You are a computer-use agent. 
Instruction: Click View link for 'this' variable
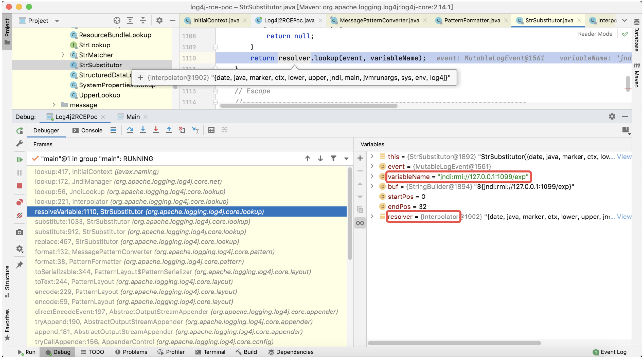click(x=624, y=157)
